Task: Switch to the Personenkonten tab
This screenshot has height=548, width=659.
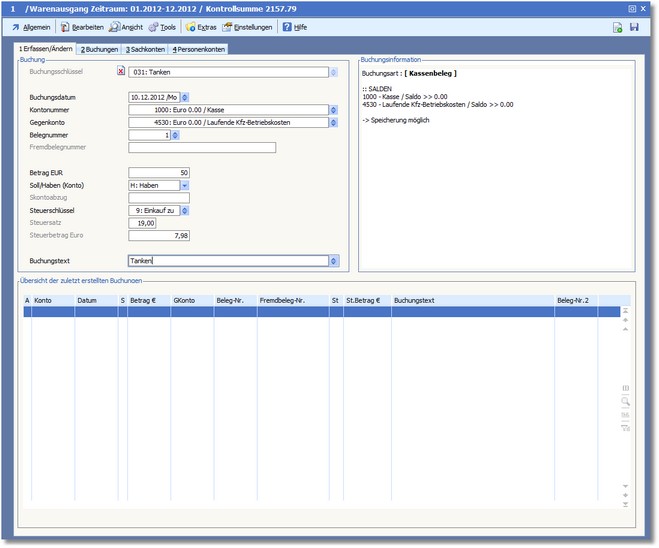Action: click(199, 49)
